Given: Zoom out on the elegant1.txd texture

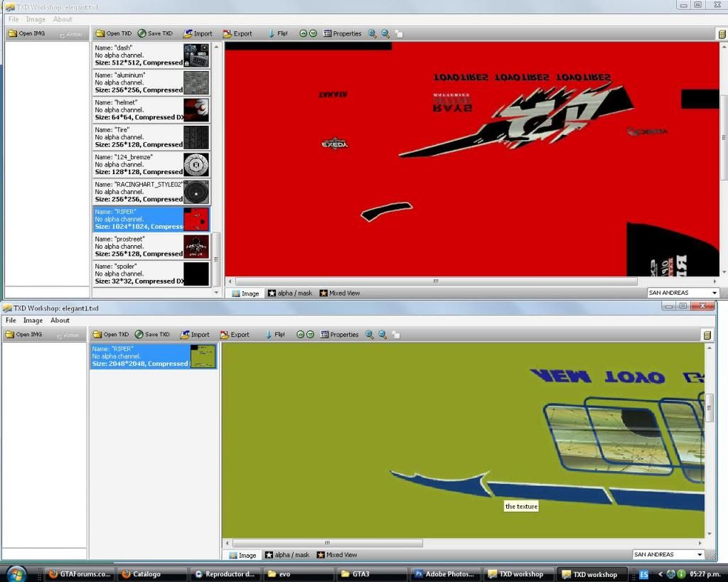Looking at the screenshot, I should [382, 334].
